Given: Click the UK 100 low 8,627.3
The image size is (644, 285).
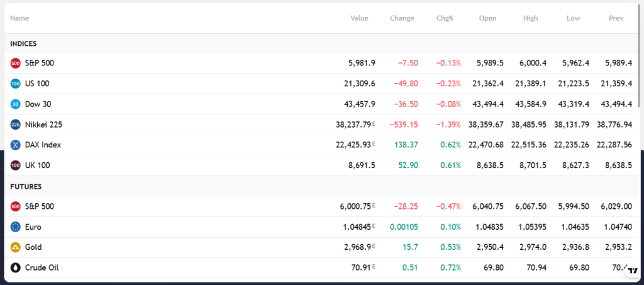Looking at the screenshot, I should [575, 165].
